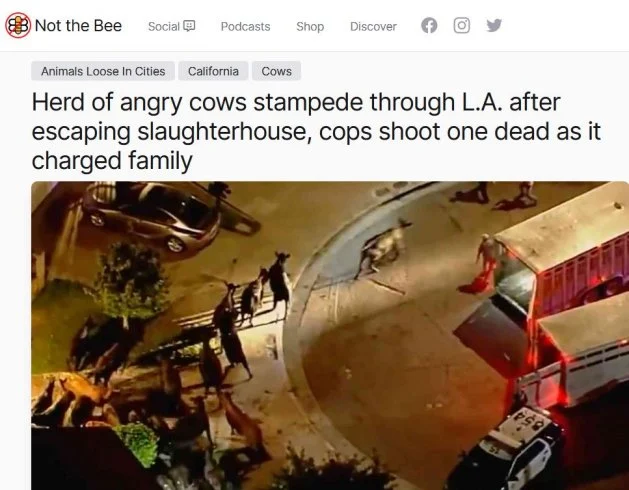Open the Instagram icon link
The width and height of the screenshot is (629, 490).
(x=462, y=25)
